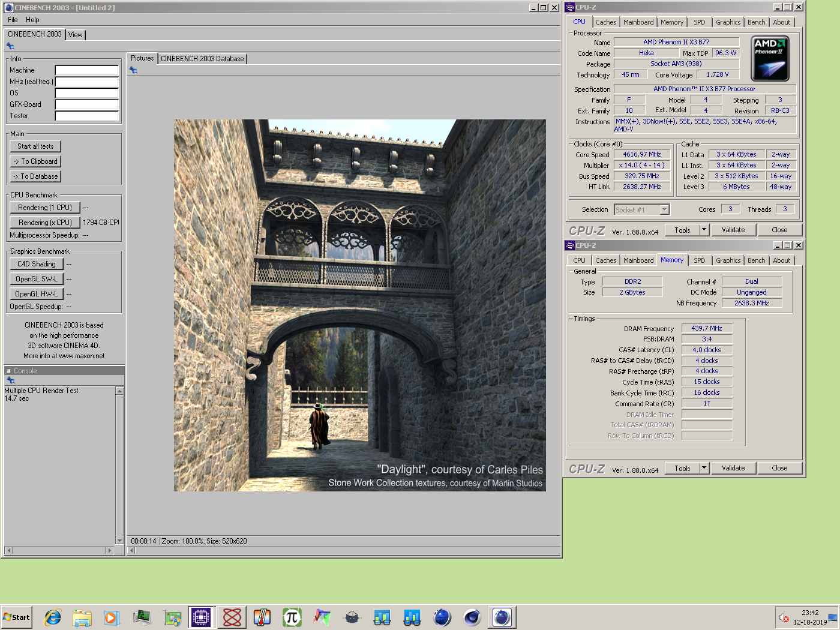The height and width of the screenshot is (630, 840).
Task: Click the Console scrollbar up arrow
Action: pos(119,391)
